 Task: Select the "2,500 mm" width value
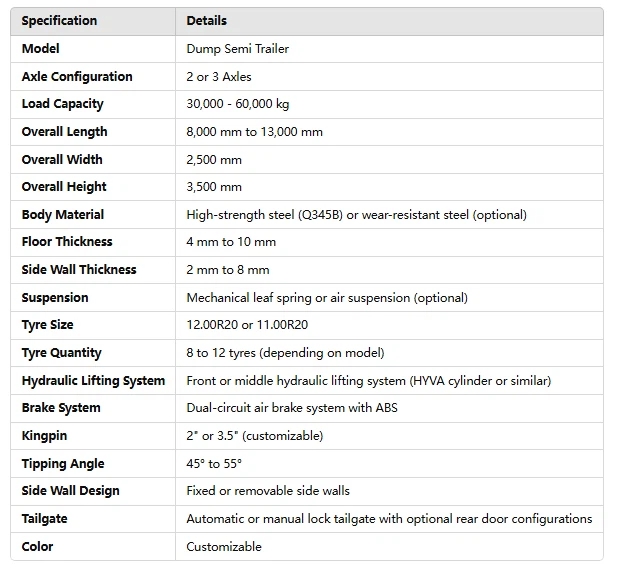tap(214, 159)
